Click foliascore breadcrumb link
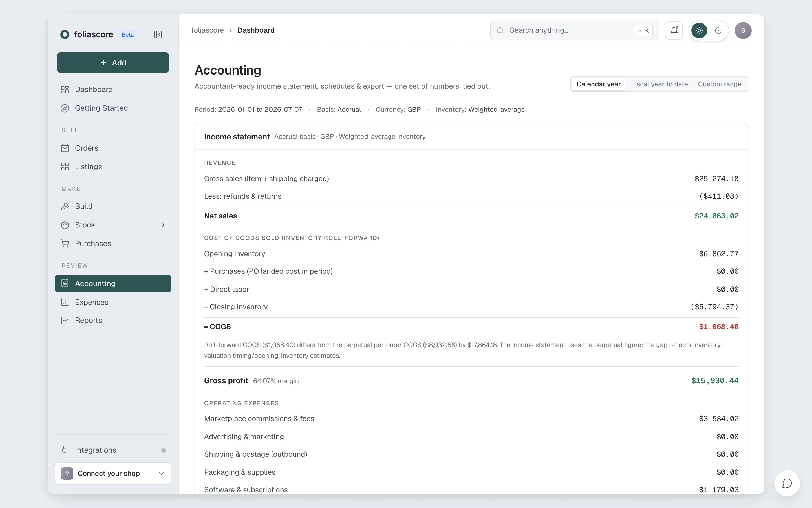This screenshot has width=812, height=508. pyautogui.click(x=207, y=30)
